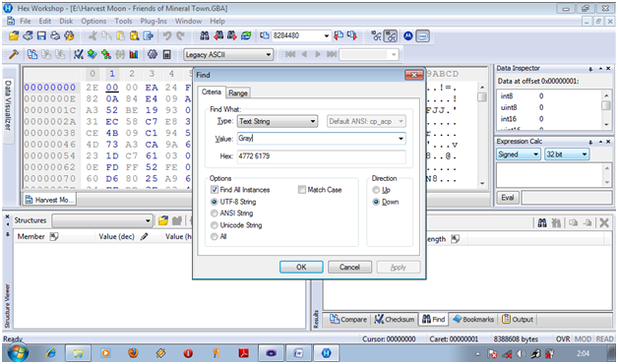618x364 pixels.
Task: Click the Hex value field 4772 6179
Action: pyautogui.click(x=321, y=156)
